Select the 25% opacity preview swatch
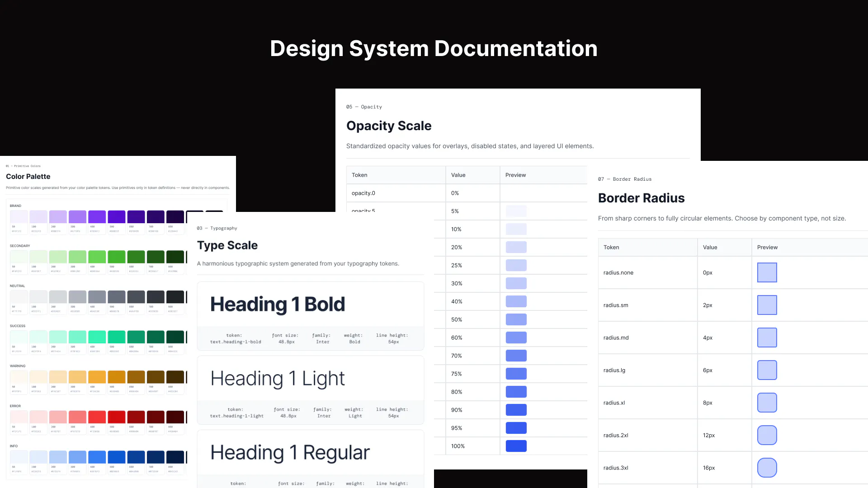Viewport: 868px width, 488px height. coord(516,265)
